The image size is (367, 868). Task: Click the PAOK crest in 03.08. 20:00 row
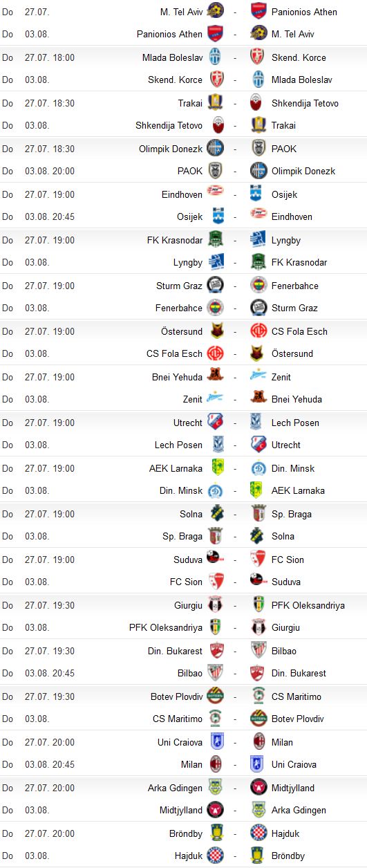215,171
